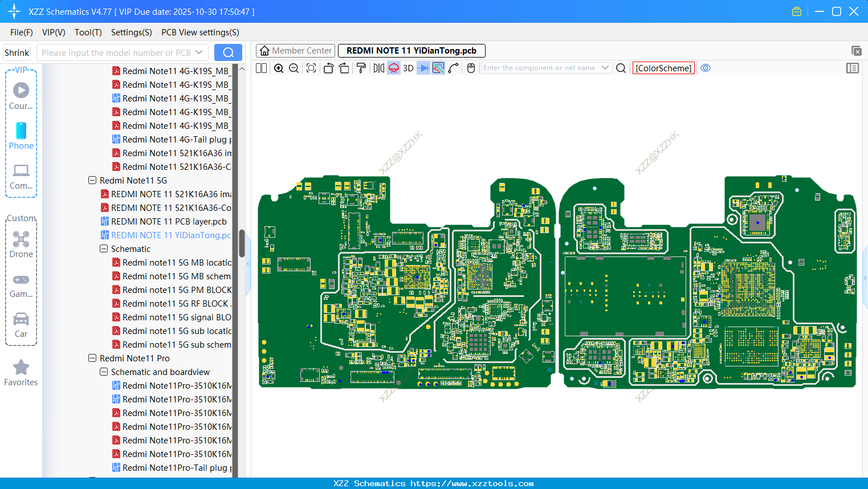Open the ColorScheme selector
The width and height of the screenshot is (868, 489).
[x=663, y=68]
